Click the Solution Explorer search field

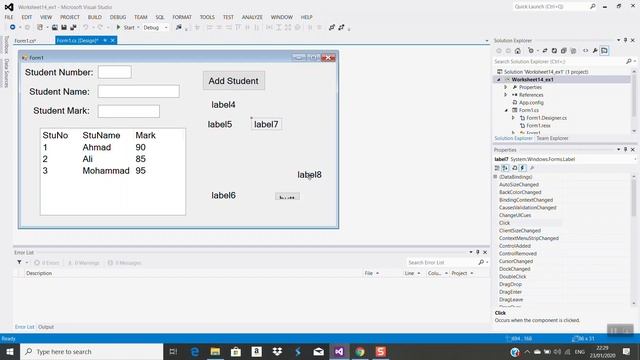click(x=559, y=61)
